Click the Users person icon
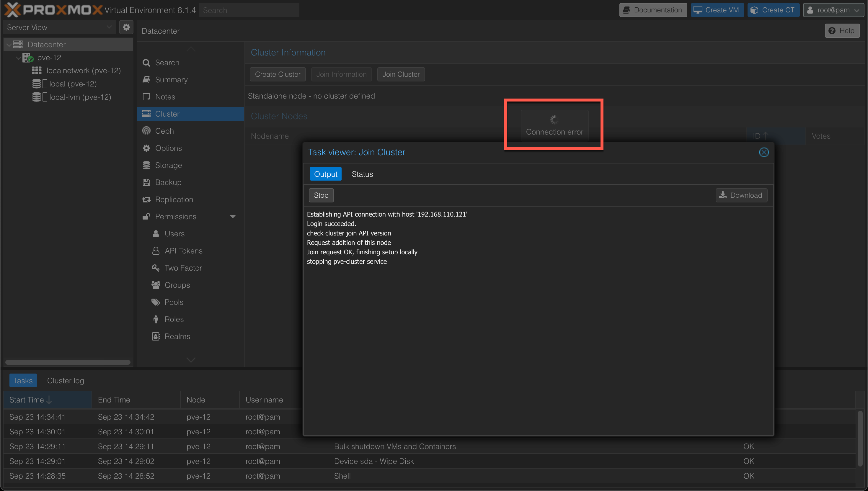The height and width of the screenshot is (491, 868). (156, 234)
